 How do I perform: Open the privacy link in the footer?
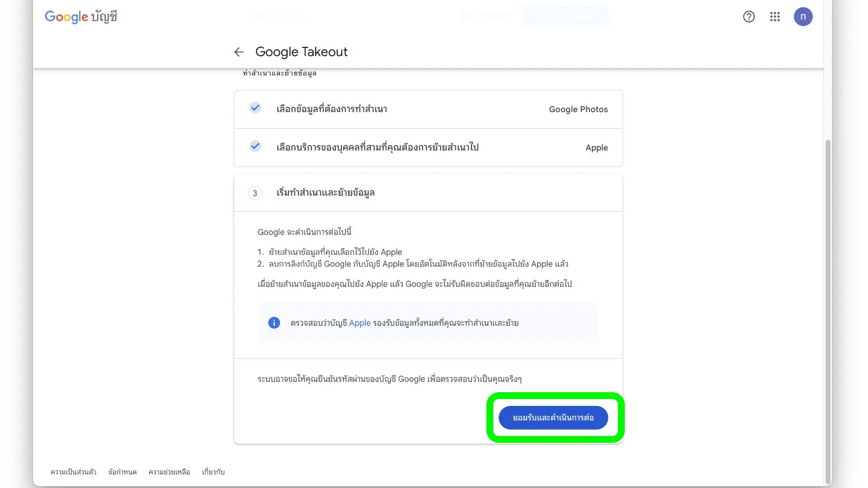coord(73,472)
